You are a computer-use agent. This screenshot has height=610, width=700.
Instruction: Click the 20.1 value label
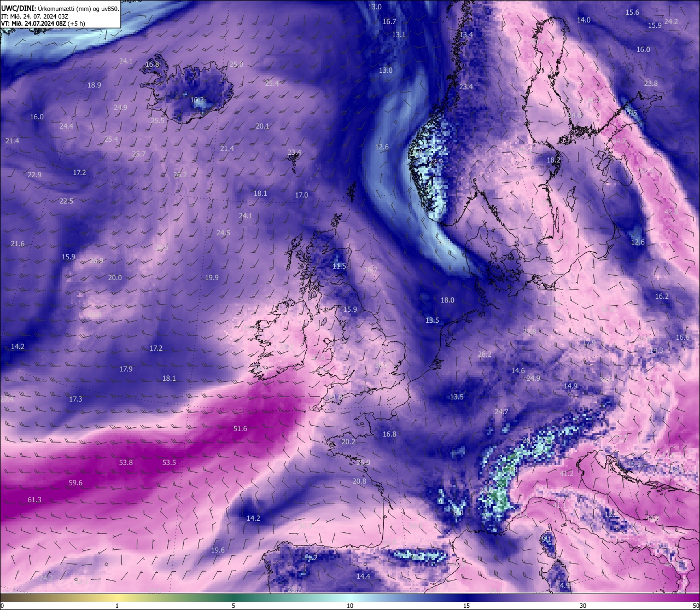coord(262,126)
